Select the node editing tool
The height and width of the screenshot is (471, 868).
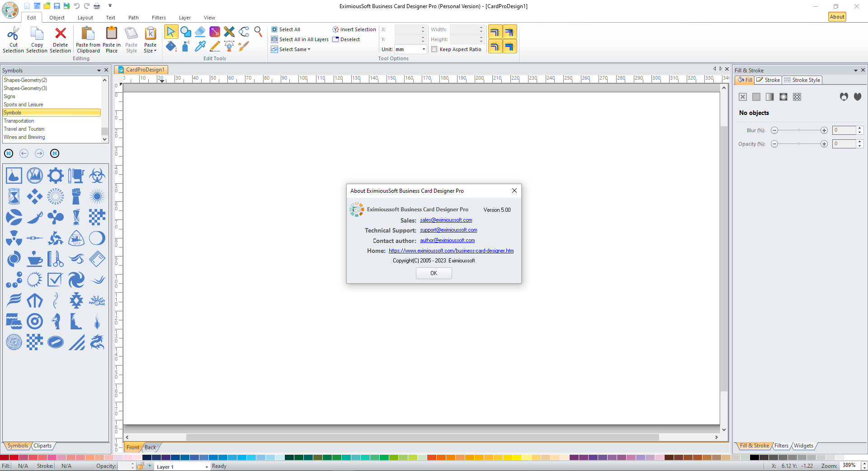point(244,32)
